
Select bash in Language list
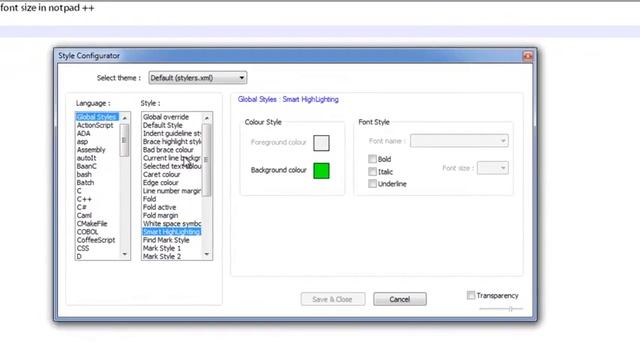click(84, 174)
